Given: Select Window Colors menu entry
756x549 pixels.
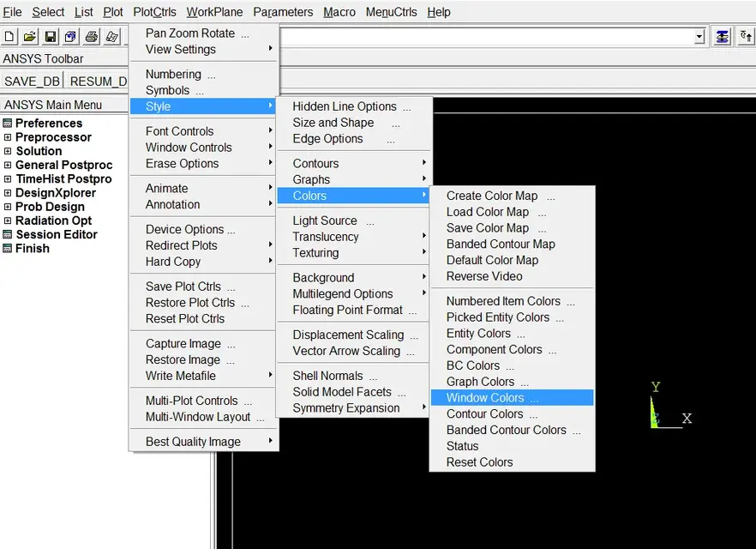Looking at the screenshot, I should coord(512,397).
